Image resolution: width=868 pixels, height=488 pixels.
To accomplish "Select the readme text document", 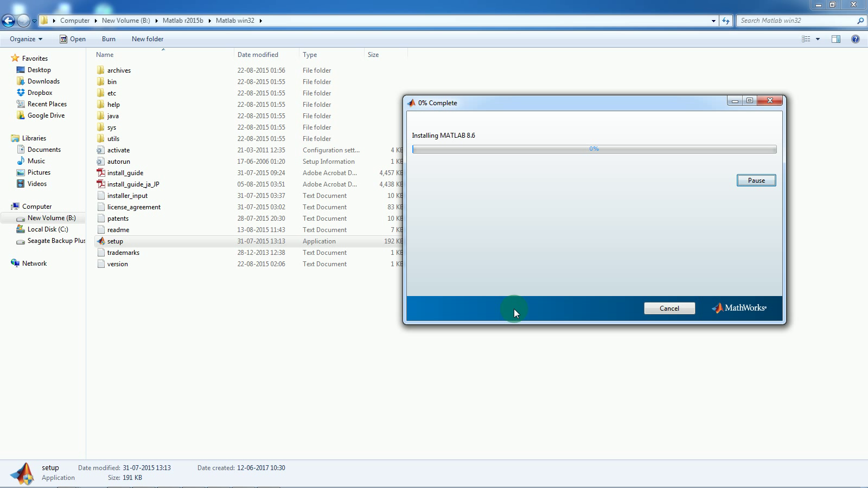I will [x=118, y=230].
